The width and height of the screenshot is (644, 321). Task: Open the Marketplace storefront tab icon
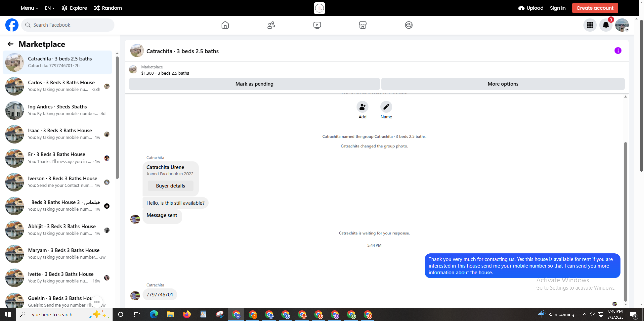(x=363, y=25)
